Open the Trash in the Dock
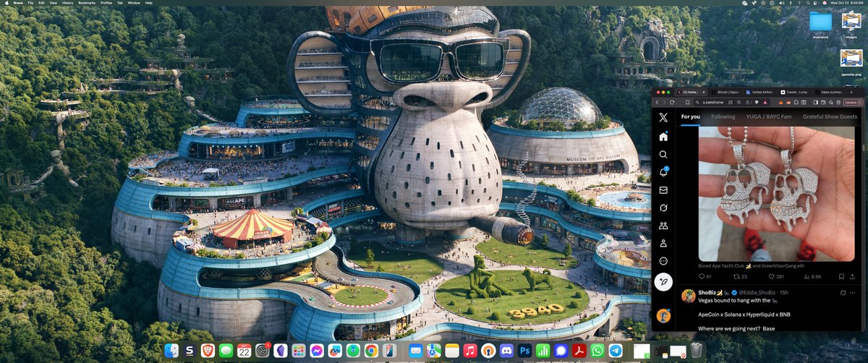 click(x=696, y=350)
